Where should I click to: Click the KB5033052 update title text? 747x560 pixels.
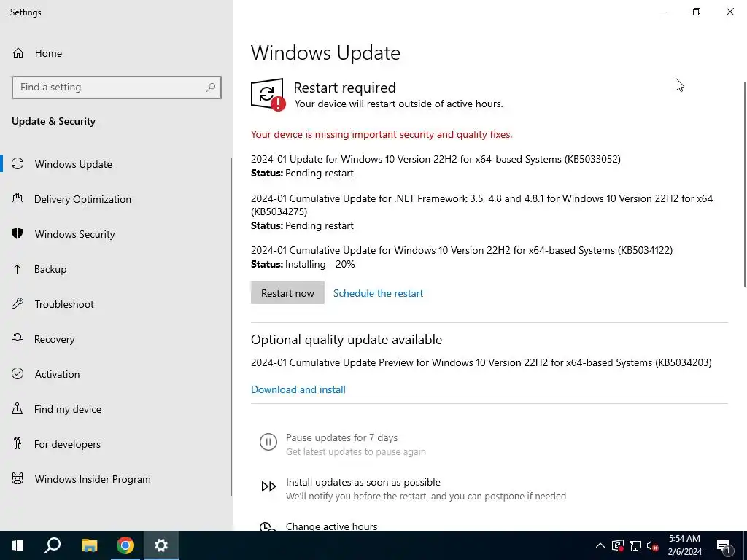point(436,159)
